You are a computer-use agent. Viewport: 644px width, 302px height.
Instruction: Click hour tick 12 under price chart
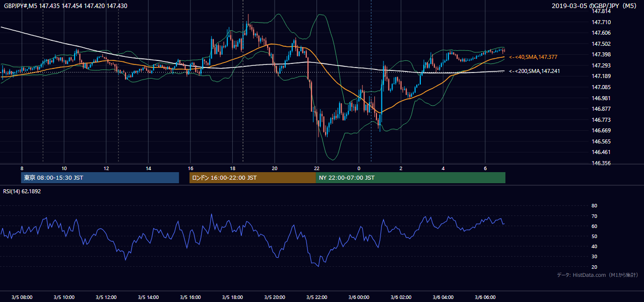point(106,168)
